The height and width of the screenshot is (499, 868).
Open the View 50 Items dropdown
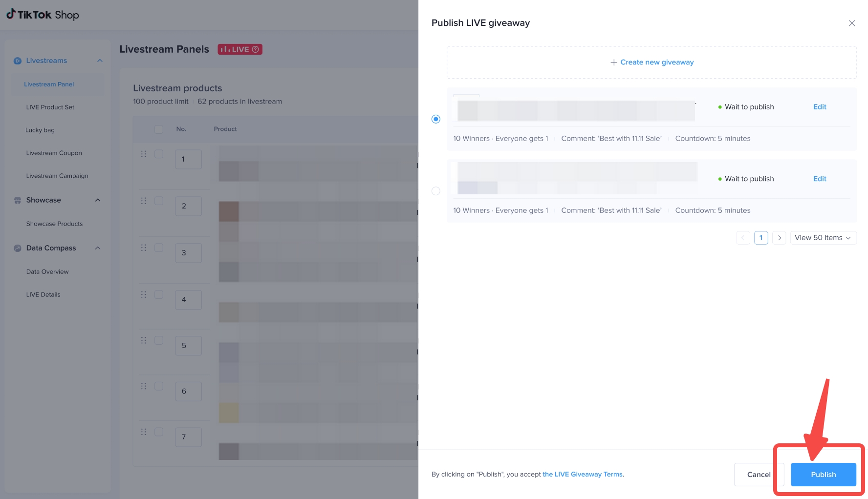(823, 238)
